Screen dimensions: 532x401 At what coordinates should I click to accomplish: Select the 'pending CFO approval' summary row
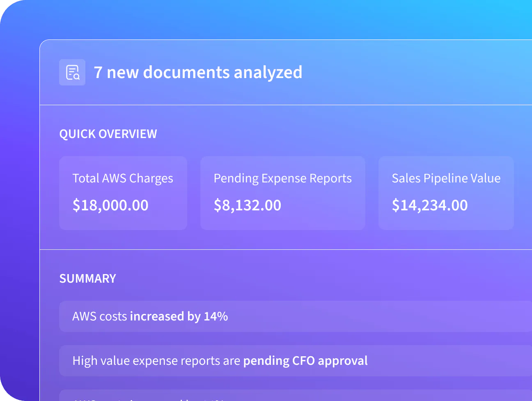[x=296, y=361]
